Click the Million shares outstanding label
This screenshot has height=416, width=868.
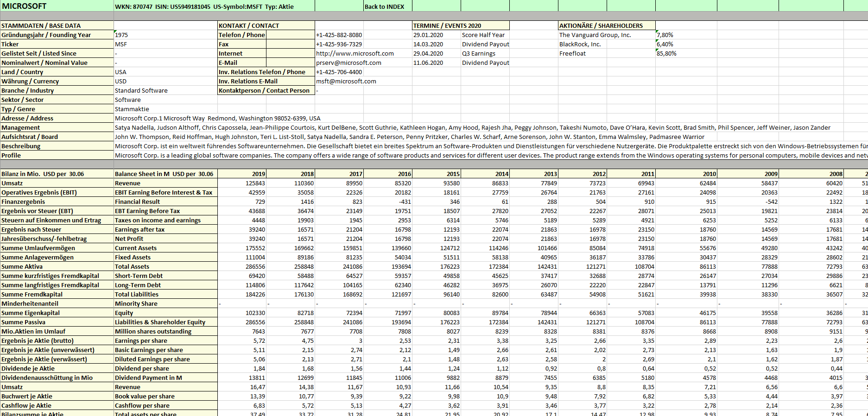(166, 331)
